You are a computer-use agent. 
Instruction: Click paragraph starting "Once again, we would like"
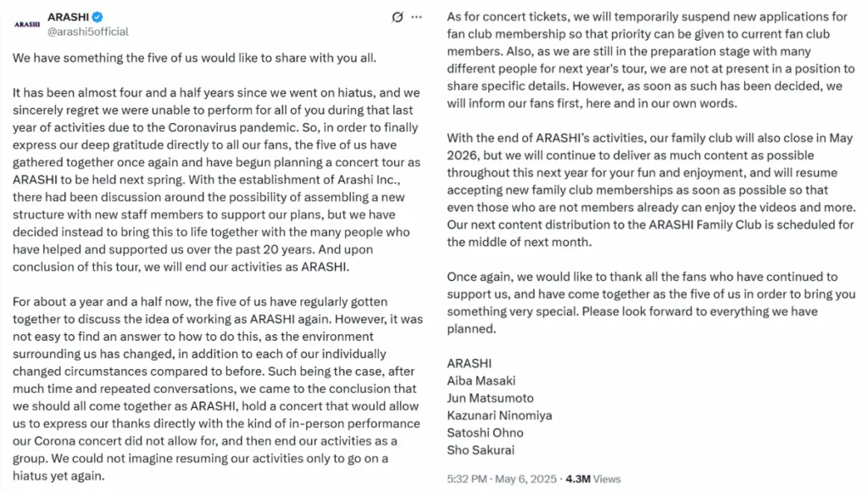coord(650,302)
